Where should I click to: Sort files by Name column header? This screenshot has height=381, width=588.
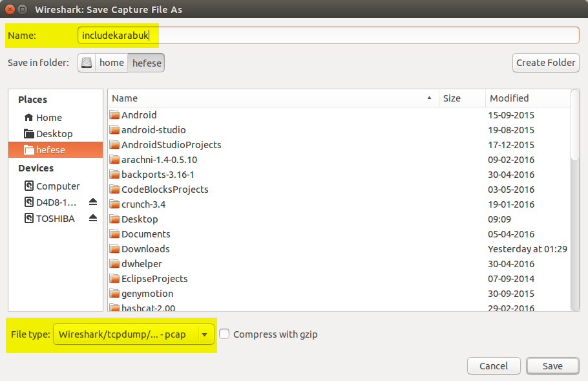coord(273,98)
